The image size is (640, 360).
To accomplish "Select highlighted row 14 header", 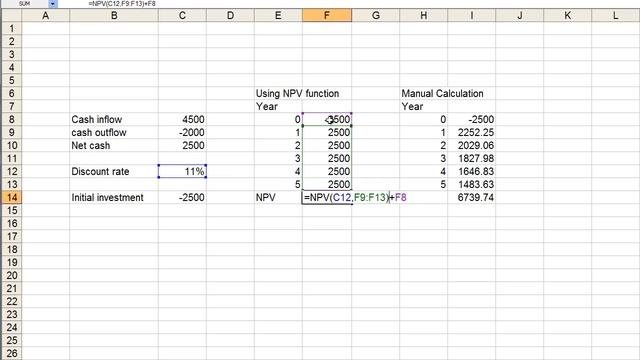I will pos(11,198).
